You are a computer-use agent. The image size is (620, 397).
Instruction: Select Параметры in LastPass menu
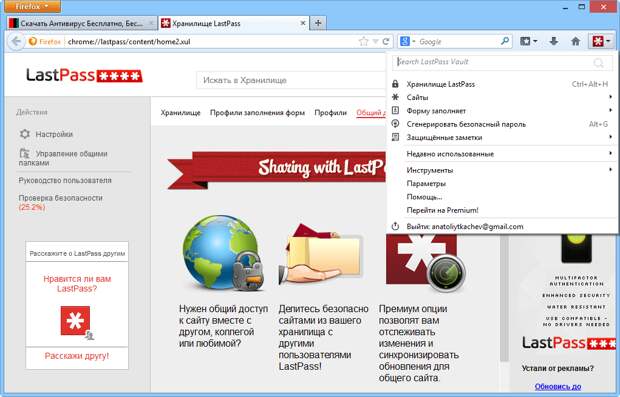(501, 183)
